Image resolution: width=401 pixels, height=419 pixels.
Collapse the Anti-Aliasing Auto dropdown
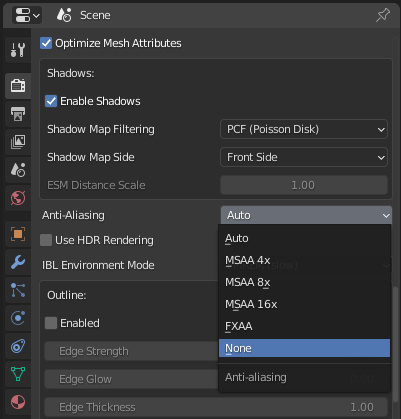pos(306,215)
